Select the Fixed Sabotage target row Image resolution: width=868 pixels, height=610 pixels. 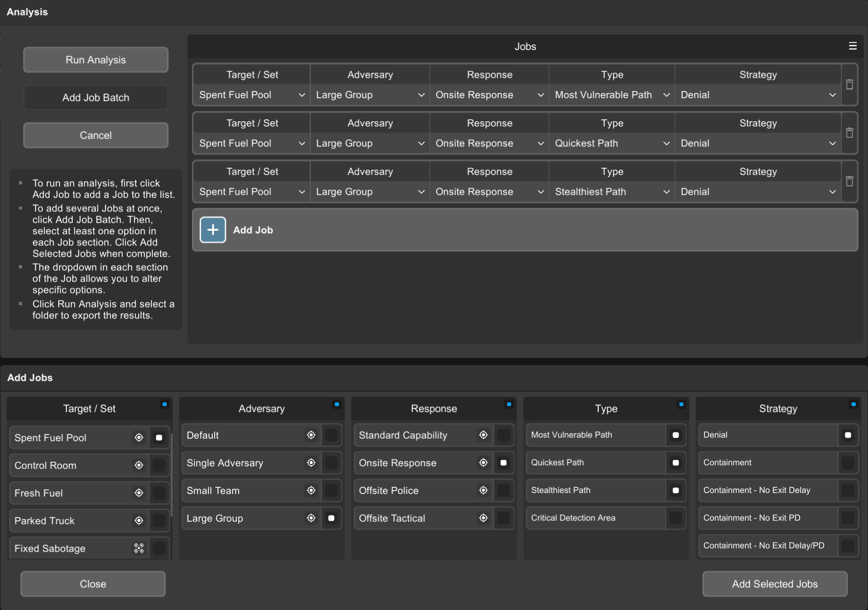pyautogui.click(x=89, y=548)
